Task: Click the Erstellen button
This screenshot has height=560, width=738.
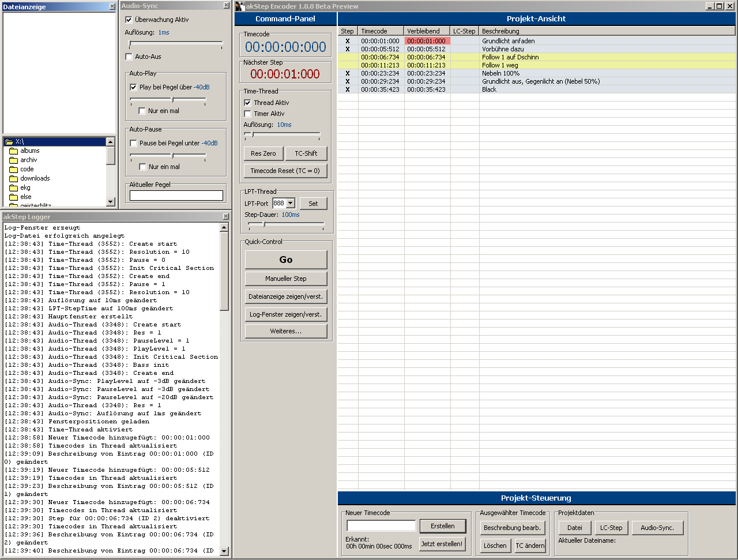Action: coord(443,526)
